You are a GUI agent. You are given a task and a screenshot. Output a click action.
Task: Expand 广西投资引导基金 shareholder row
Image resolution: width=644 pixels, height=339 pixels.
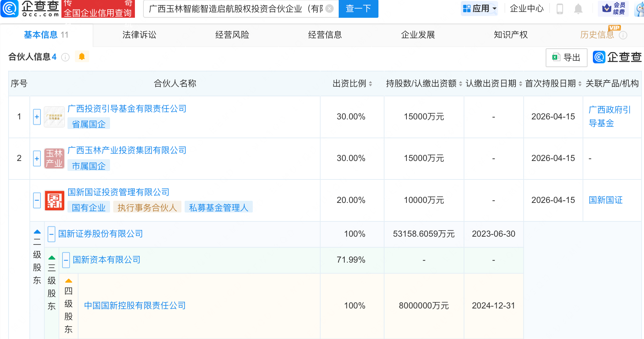[x=37, y=117]
